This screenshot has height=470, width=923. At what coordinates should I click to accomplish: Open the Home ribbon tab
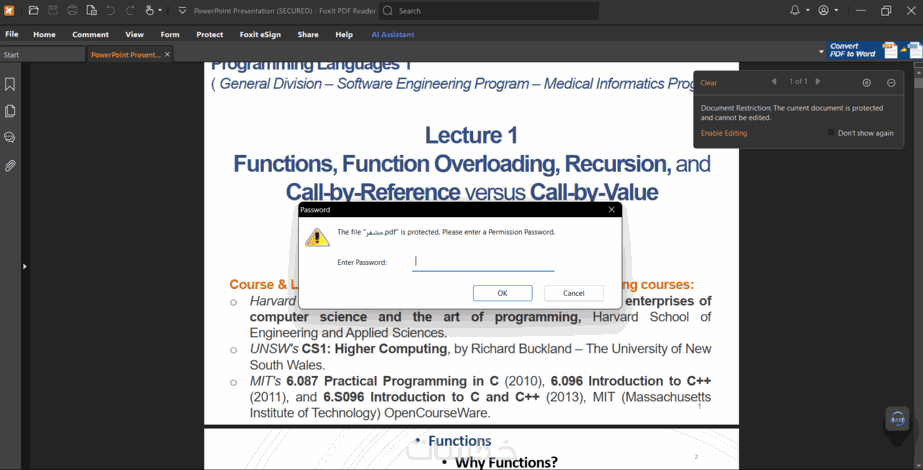pos(44,34)
